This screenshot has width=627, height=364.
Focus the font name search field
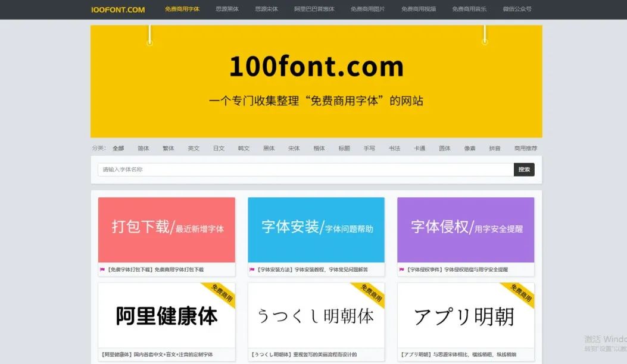point(305,170)
